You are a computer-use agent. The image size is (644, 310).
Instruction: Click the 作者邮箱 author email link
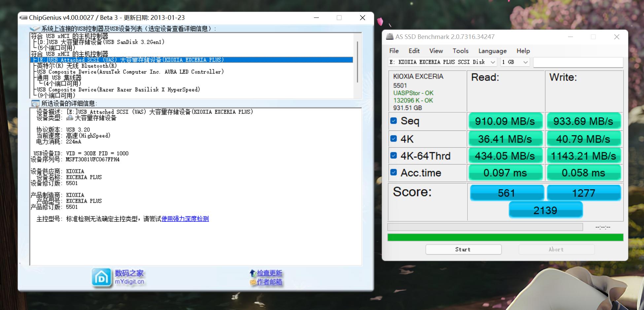[270, 282]
